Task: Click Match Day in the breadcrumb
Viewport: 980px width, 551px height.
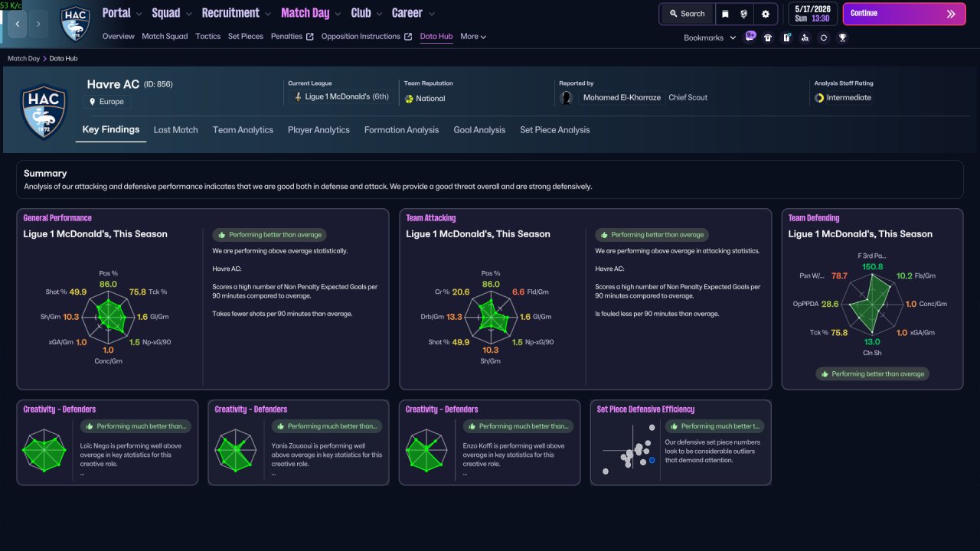Action: click(24, 58)
